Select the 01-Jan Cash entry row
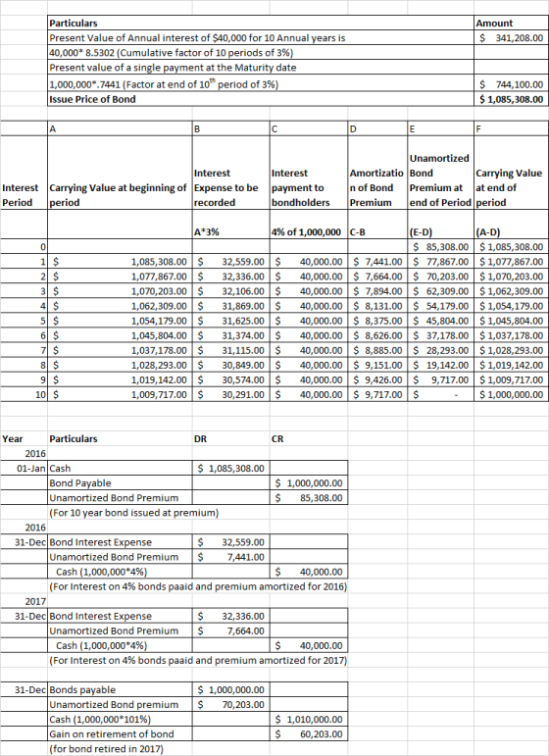 (x=174, y=468)
